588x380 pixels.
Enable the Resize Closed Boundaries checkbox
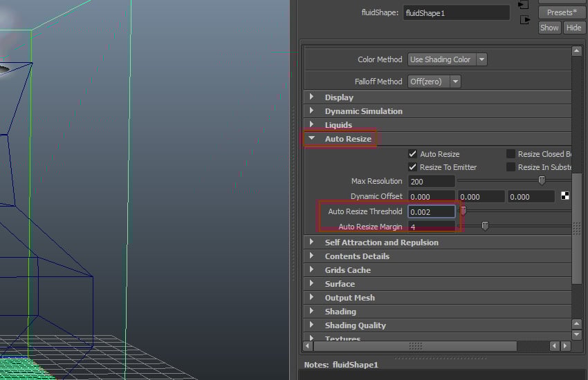tap(511, 154)
